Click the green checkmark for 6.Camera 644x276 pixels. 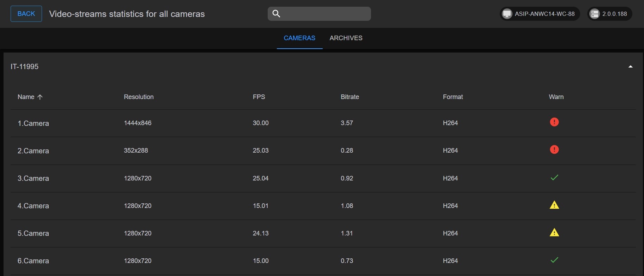tap(554, 260)
